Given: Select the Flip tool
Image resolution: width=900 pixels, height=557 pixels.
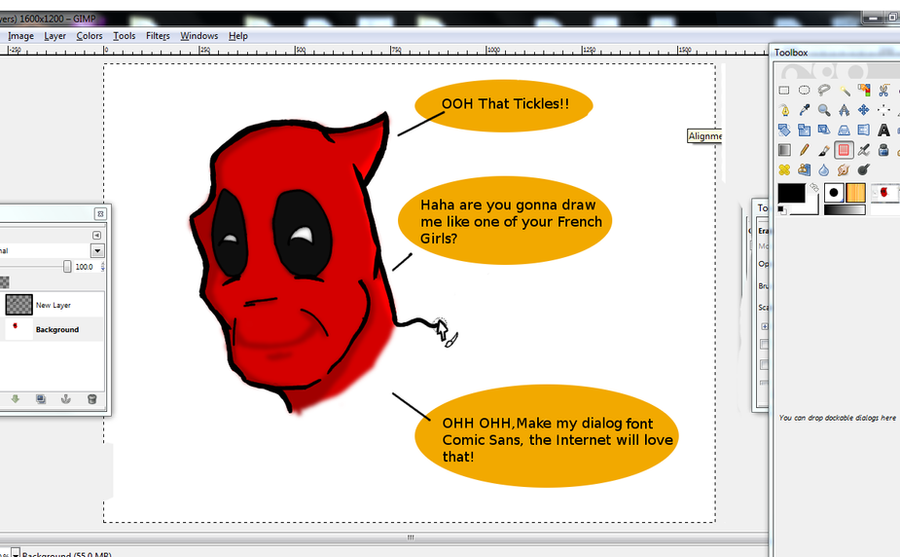Looking at the screenshot, I should (864, 130).
